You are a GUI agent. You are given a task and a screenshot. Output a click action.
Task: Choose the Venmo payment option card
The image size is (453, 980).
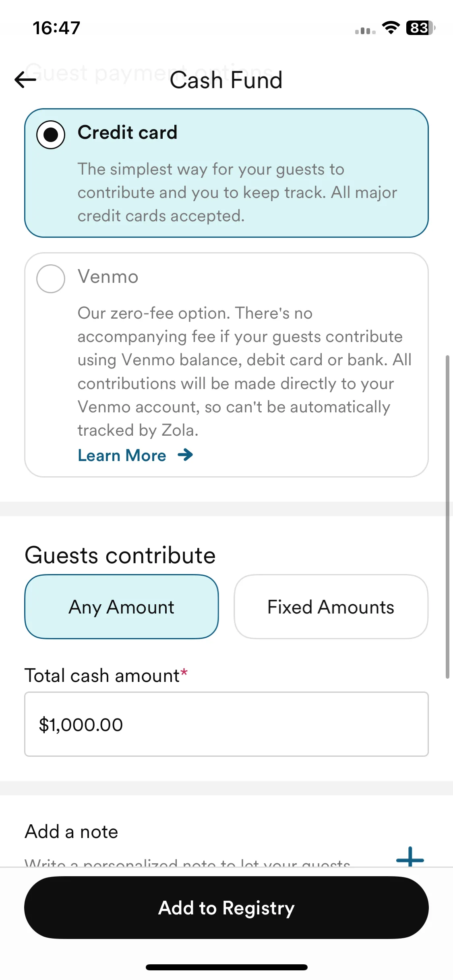click(x=226, y=365)
